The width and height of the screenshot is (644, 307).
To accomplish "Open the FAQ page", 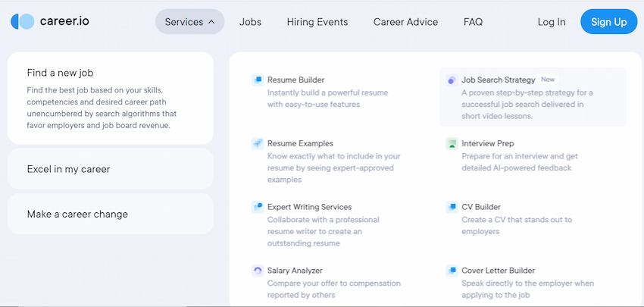I will click(x=473, y=22).
